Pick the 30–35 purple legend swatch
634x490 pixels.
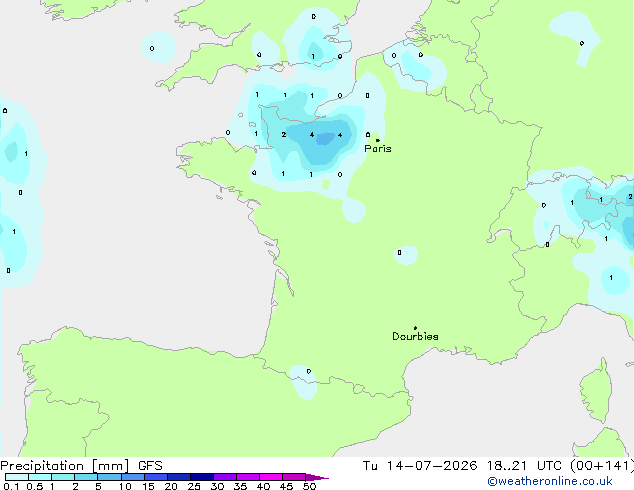(225, 477)
